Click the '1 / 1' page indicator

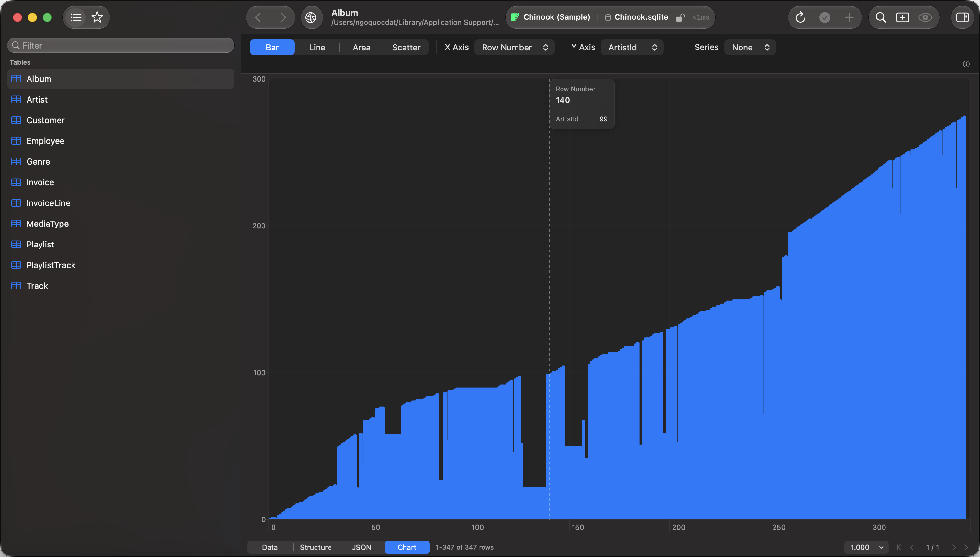click(932, 547)
